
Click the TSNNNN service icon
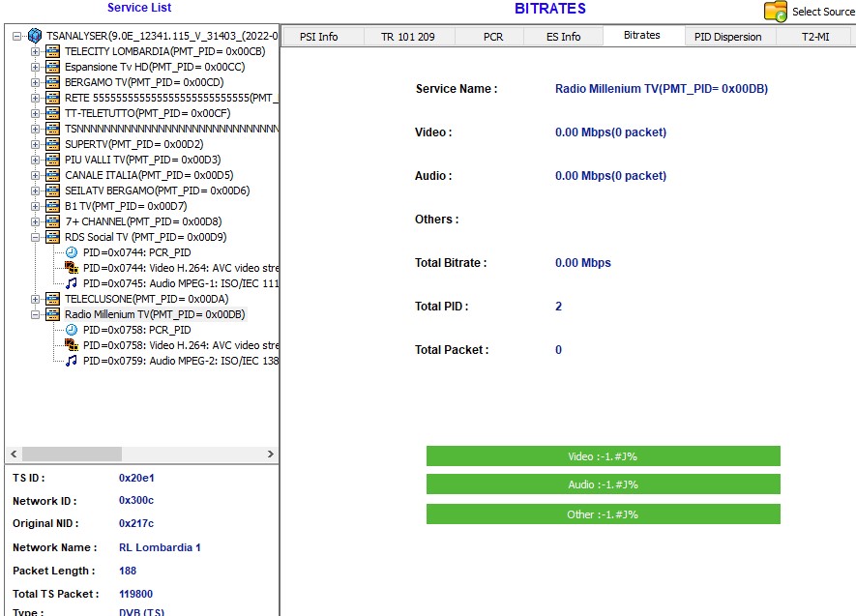(52, 129)
